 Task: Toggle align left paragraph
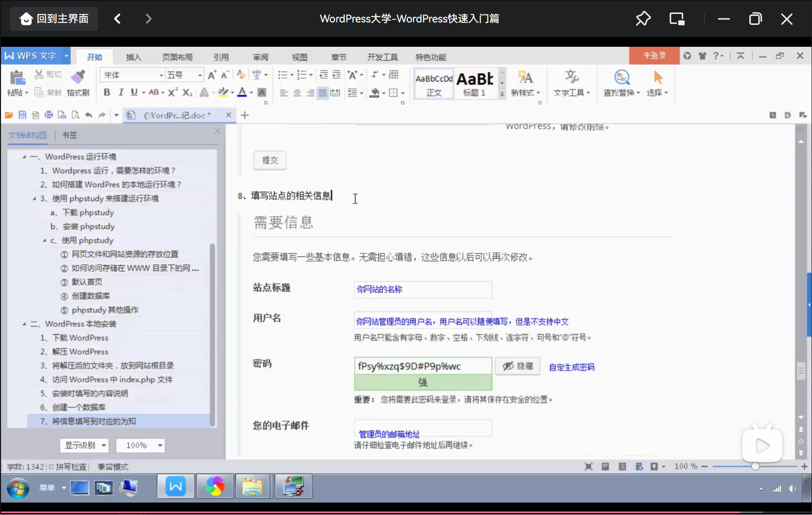tap(284, 93)
